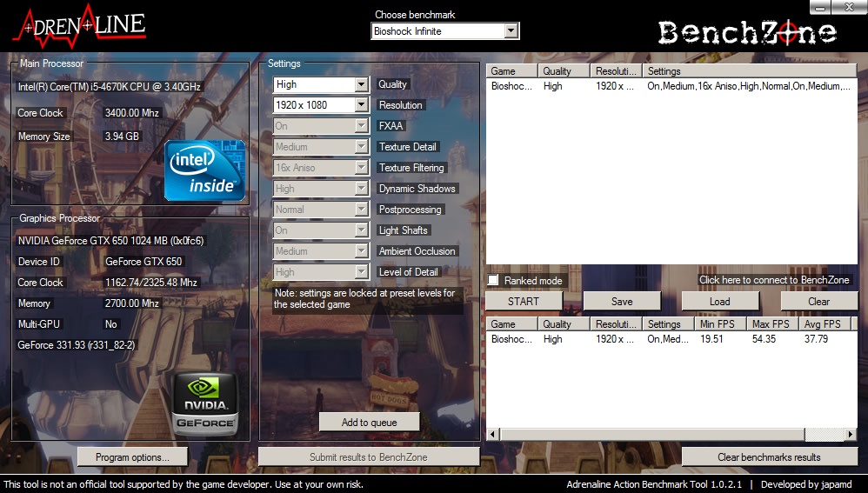Click the Intel Inside badge

204,170
